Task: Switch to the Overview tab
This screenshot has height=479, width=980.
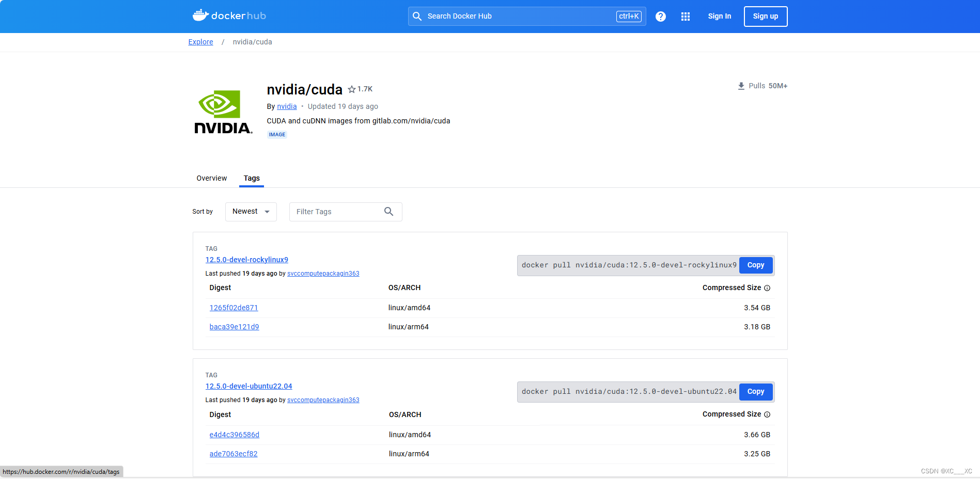Action: [212, 178]
